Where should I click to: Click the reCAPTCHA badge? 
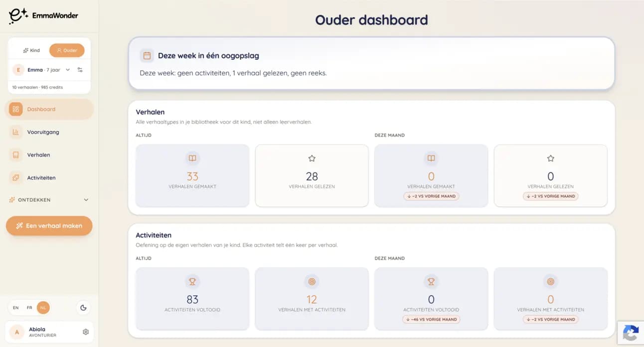point(631,333)
